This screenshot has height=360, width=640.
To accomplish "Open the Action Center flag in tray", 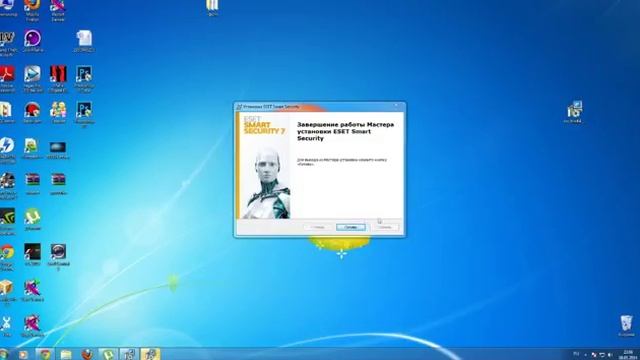I will point(594,355).
